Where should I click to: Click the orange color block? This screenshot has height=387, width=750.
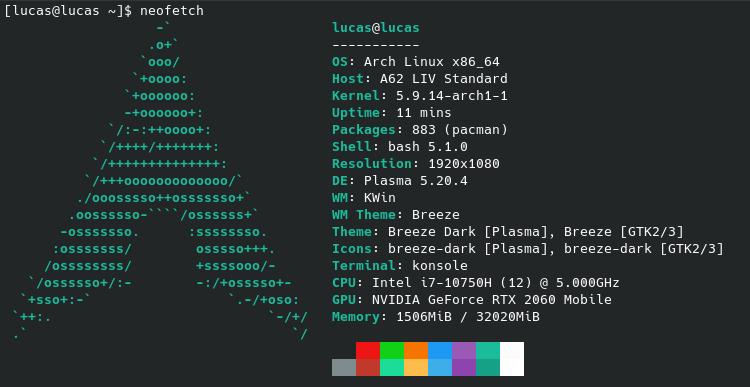click(416, 350)
